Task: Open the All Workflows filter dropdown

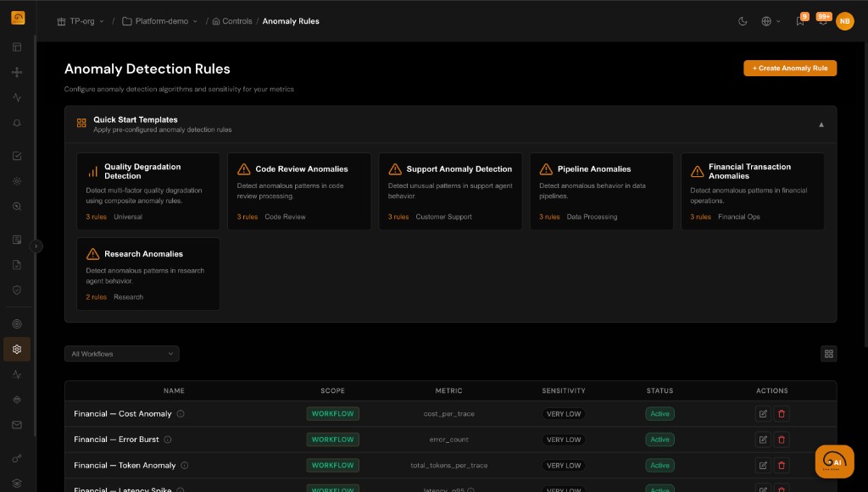Action: point(121,353)
